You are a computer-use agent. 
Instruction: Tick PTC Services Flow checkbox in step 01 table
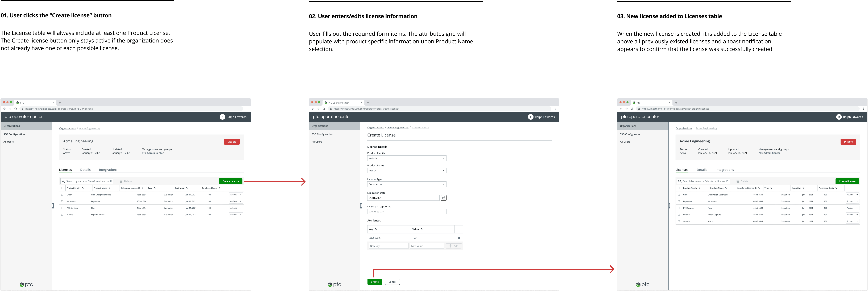[x=62, y=208]
